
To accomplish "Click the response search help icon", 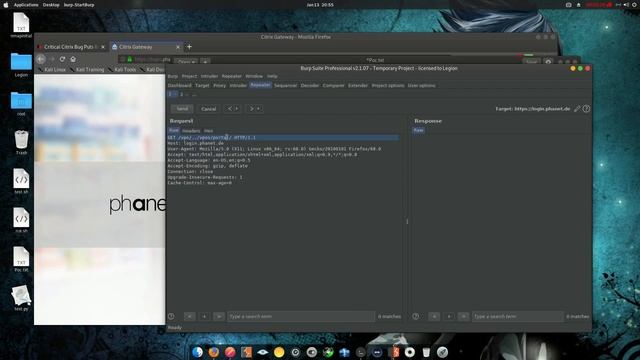I will tap(416, 316).
